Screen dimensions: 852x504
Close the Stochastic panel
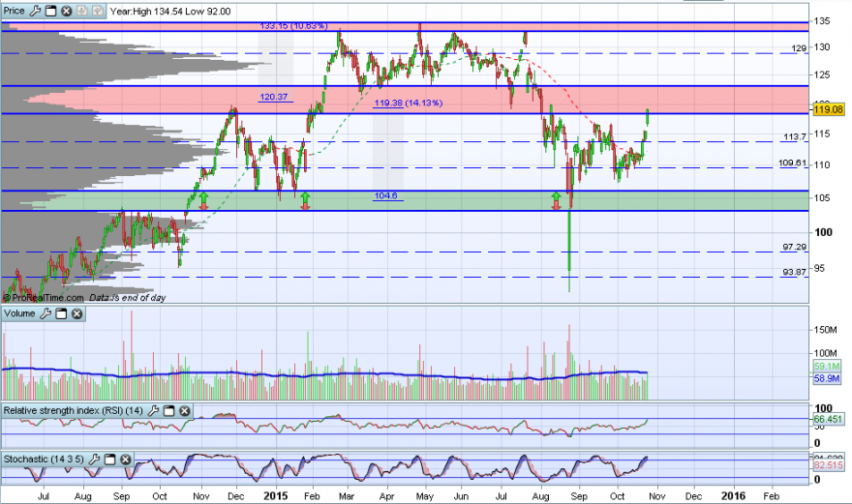click(x=126, y=460)
